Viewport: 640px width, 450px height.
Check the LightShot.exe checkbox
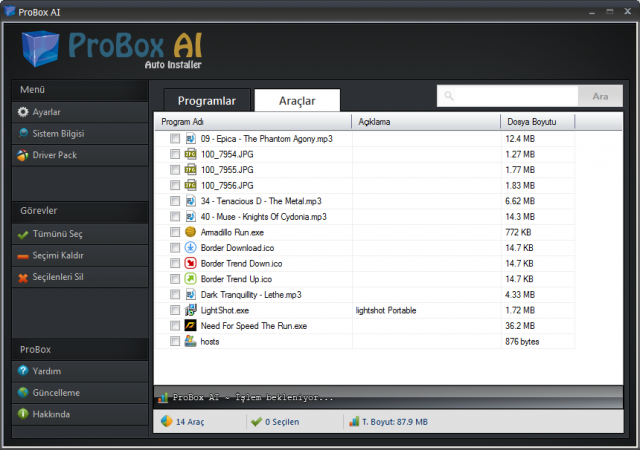tap(175, 311)
